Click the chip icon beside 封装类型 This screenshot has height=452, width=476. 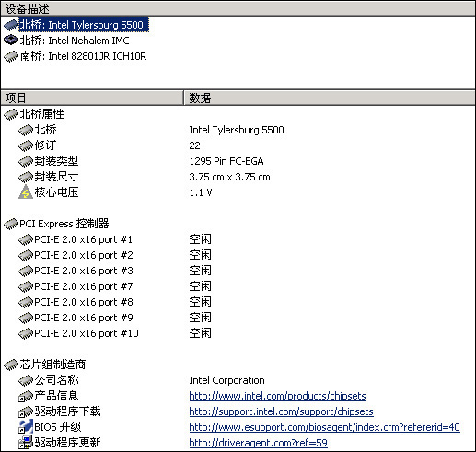click(26, 161)
